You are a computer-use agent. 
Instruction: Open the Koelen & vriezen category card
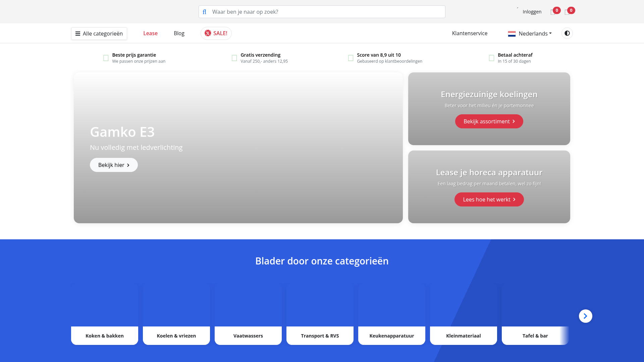coord(176,314)
